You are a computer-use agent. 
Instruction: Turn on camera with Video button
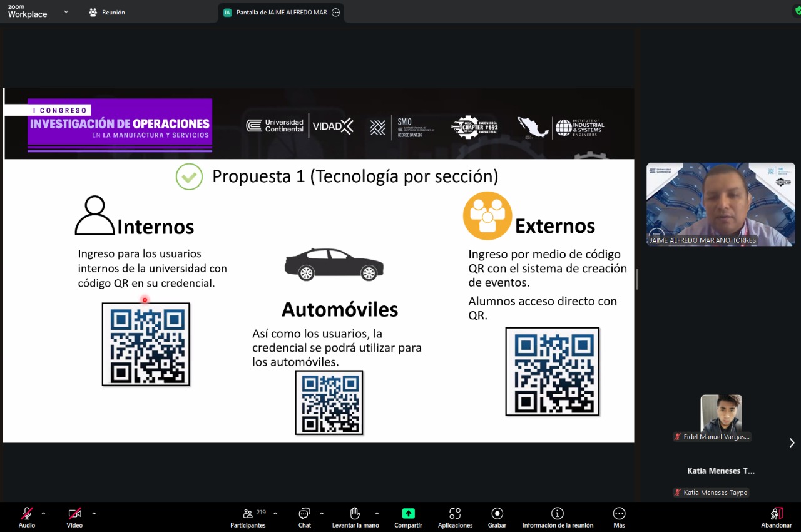74,517
